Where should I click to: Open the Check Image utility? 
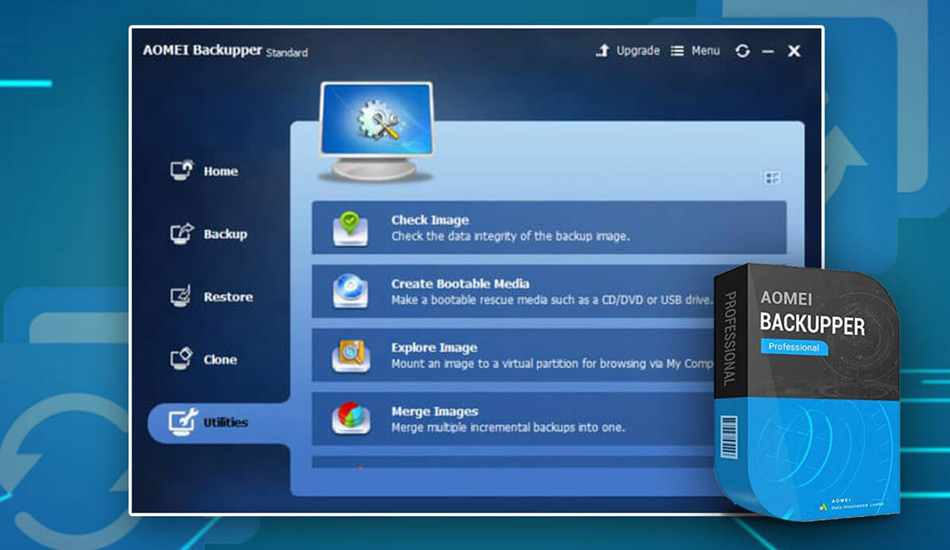[x=549, y=228]
